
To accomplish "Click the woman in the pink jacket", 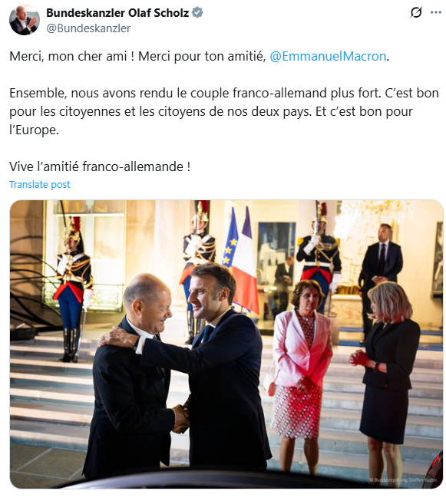I will pyautogui.click(x=302, y=370).
